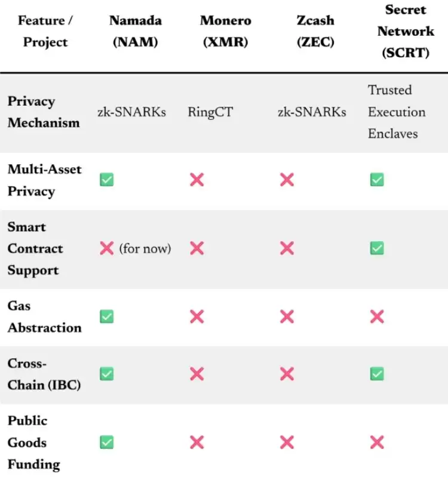This screenshot has height=477, width=448.
Task: Click Namada's Cross-Chain (IBC) green check
Action: [107, 374]
